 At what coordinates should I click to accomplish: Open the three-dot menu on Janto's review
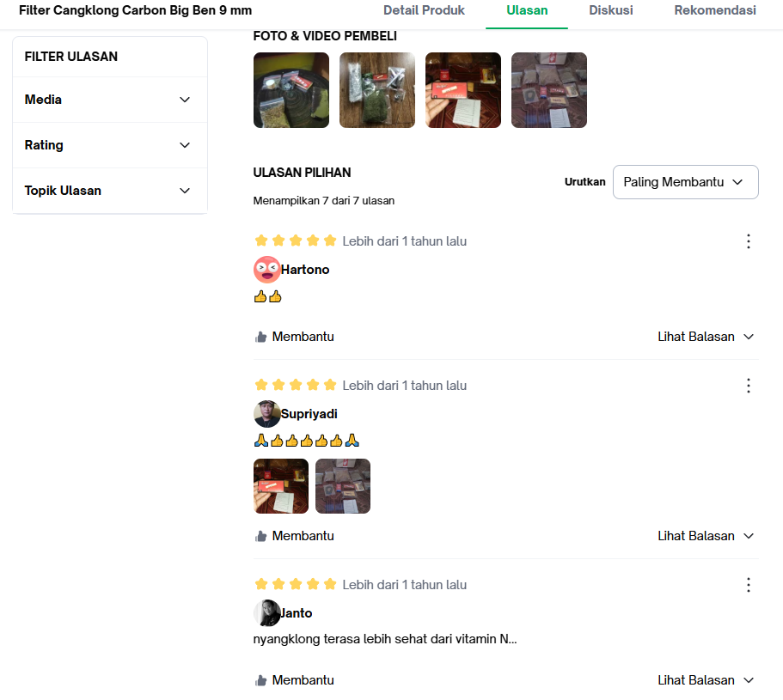748,585
